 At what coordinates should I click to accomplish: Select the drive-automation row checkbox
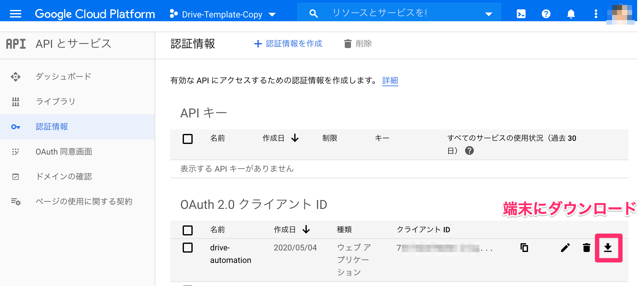[187, 248]
